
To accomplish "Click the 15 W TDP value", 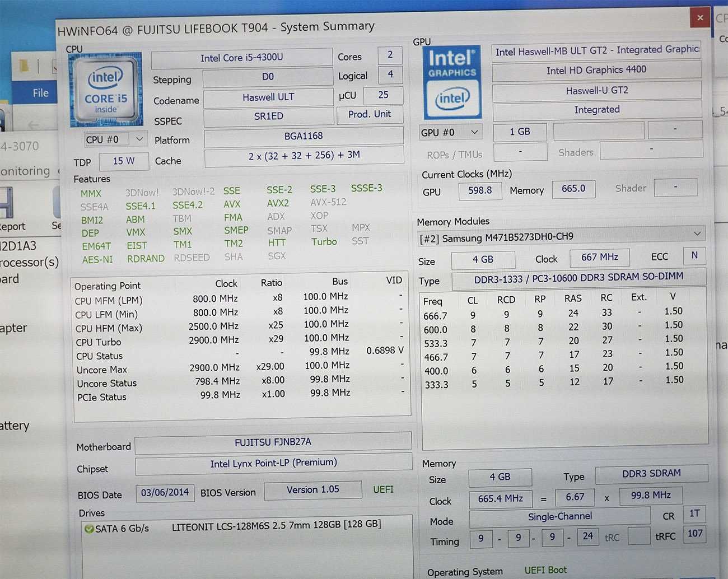I will point(124,161).
